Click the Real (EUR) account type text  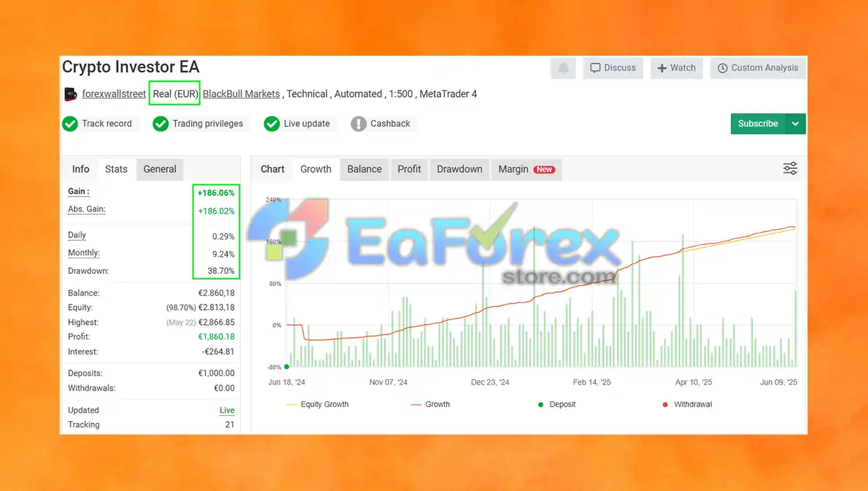(x=174, y=94)
